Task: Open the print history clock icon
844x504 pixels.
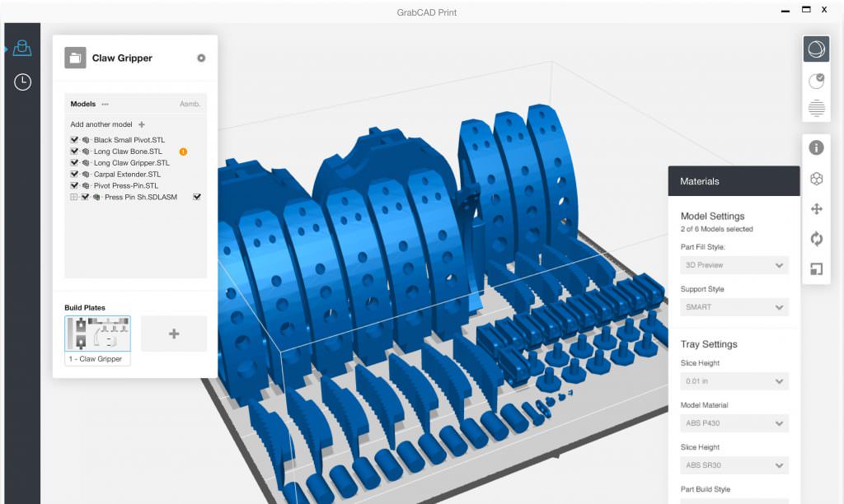Action: click(x=22, y=82)
